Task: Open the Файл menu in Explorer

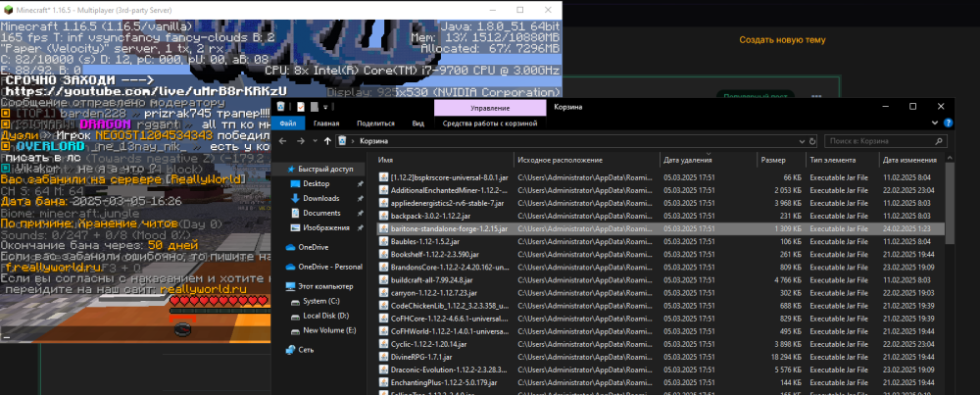Action: click(x=287, y=123)
